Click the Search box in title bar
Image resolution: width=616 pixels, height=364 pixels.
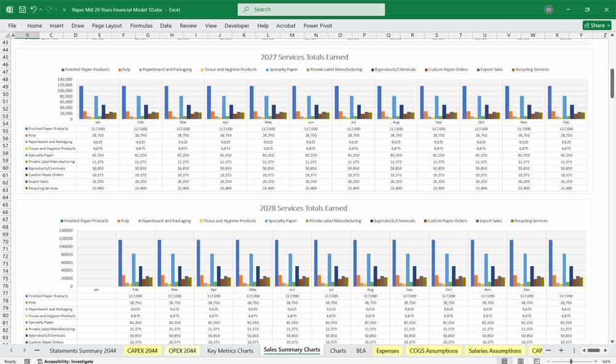pyautogui.click(x=311, y=9)
